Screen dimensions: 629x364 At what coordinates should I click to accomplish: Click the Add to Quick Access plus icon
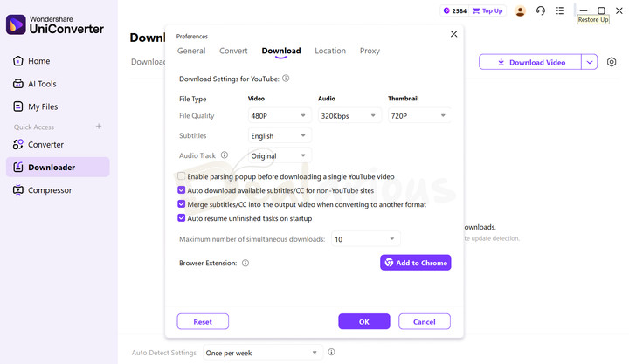[99, 127]
